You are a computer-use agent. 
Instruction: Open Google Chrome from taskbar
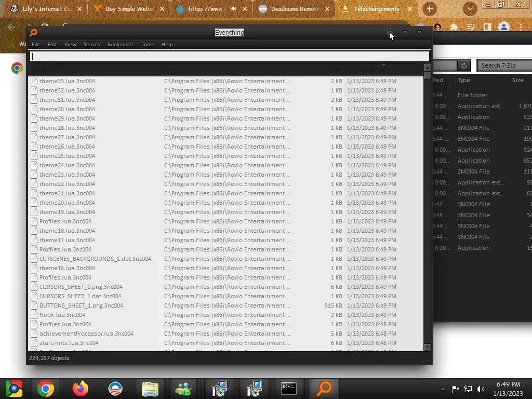coord(46,389)
